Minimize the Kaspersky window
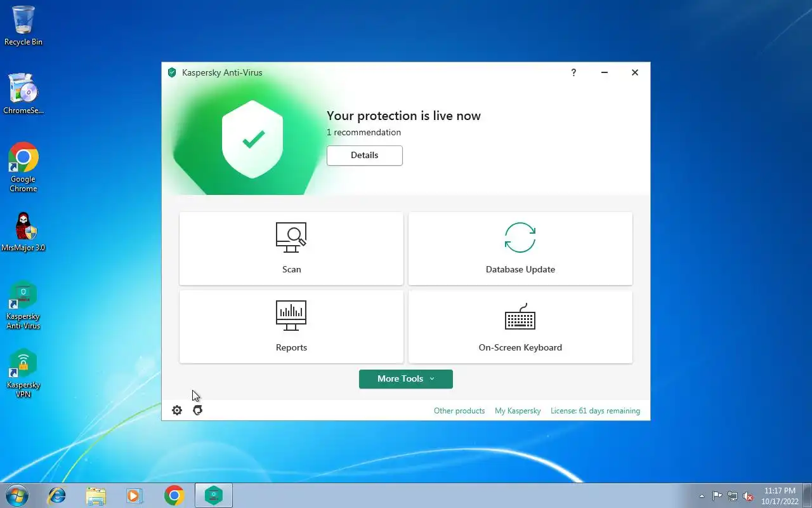The height and width of the screenshot is (508, 812). click(x=605, y=72)
